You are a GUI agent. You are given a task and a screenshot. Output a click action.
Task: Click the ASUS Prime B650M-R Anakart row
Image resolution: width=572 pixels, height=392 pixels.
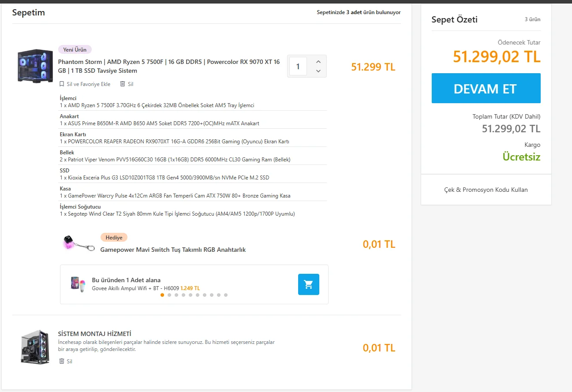pos(193,119)
